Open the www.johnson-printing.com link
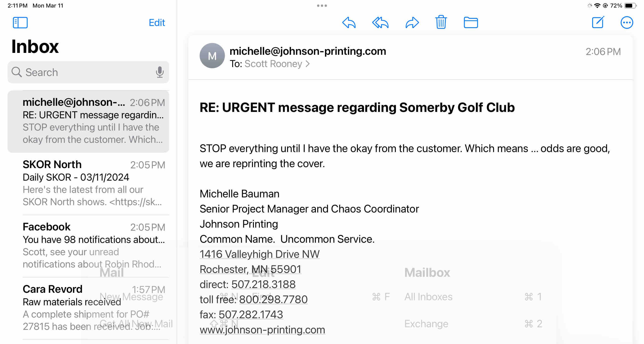The width and height of the screenshot is (644, 344). 262,330
